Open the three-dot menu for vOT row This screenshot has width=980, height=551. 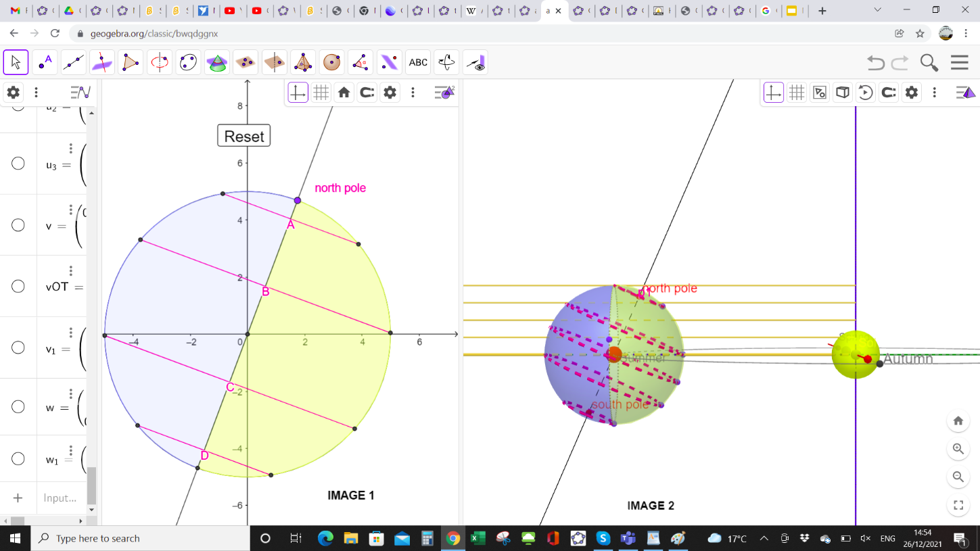[71, 271]
